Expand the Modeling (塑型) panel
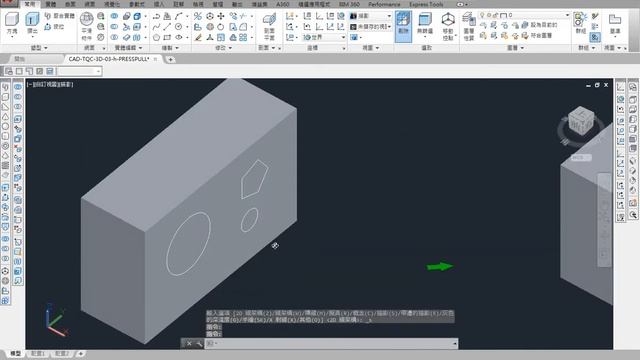 pyautogui.click(x=39, y=48)
